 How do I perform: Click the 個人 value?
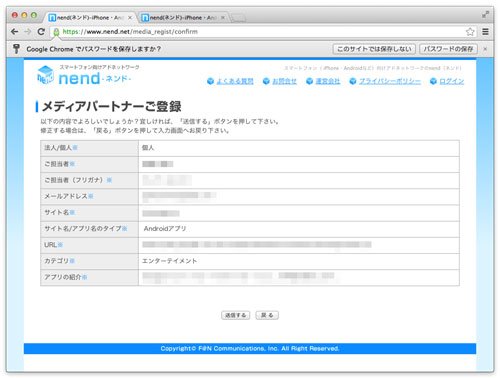click(x=148, y=148)
